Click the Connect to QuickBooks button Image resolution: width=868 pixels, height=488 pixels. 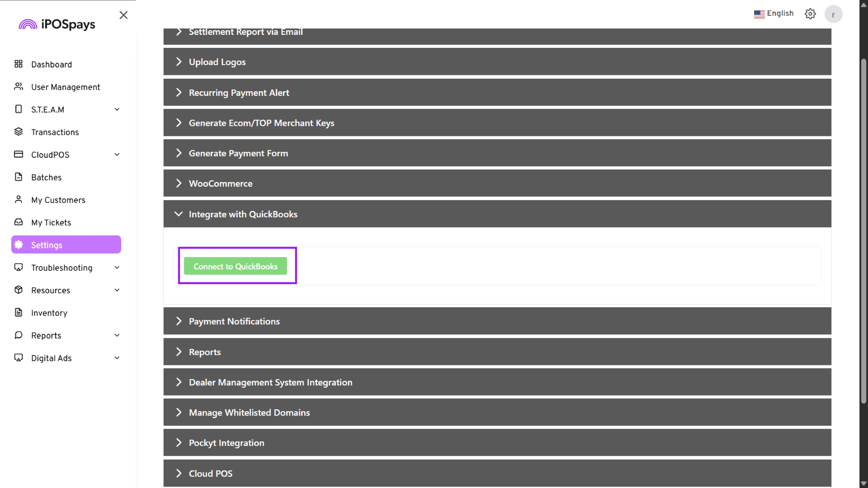tap(235, 266)
